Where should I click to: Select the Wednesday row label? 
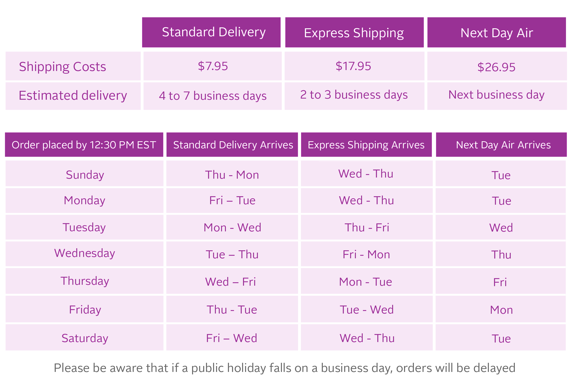tap(85, 253)
